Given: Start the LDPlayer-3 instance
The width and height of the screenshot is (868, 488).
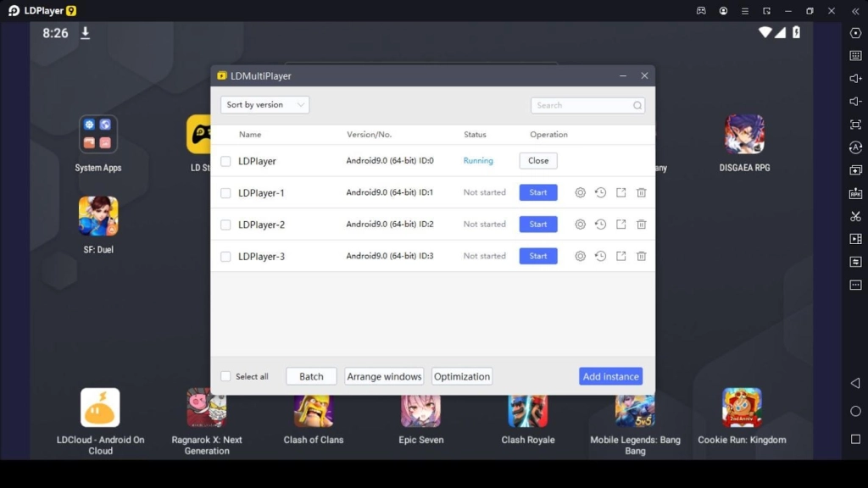Looking at the screenshot, I should (537, 256).
